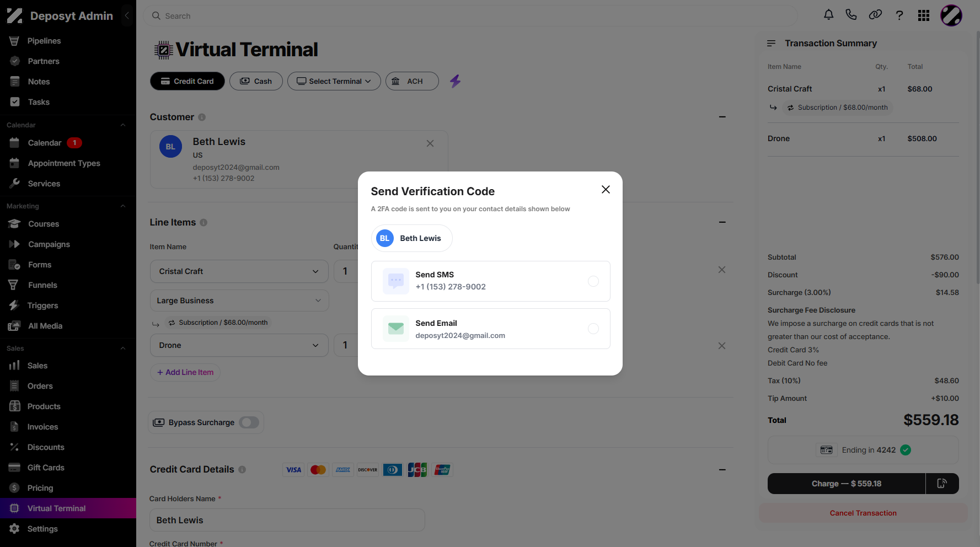Collapse the sidebar with the arrow
980x547 pixels.
127,15
